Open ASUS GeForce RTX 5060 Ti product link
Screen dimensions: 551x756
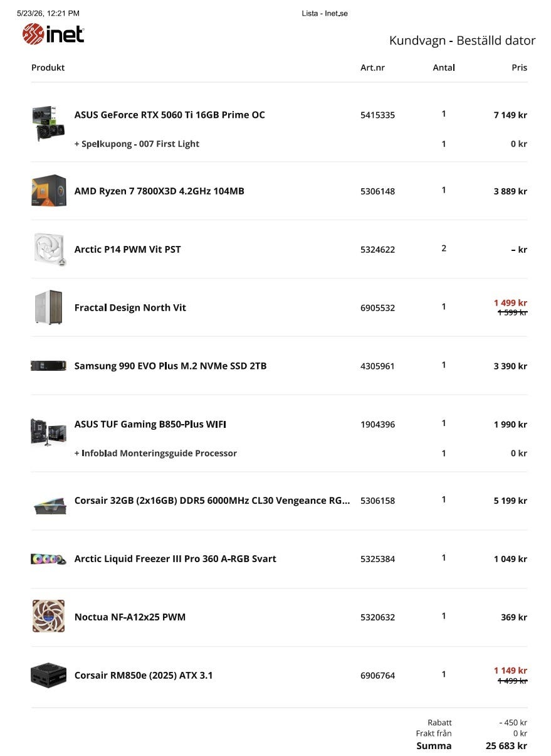pos(169,115)
